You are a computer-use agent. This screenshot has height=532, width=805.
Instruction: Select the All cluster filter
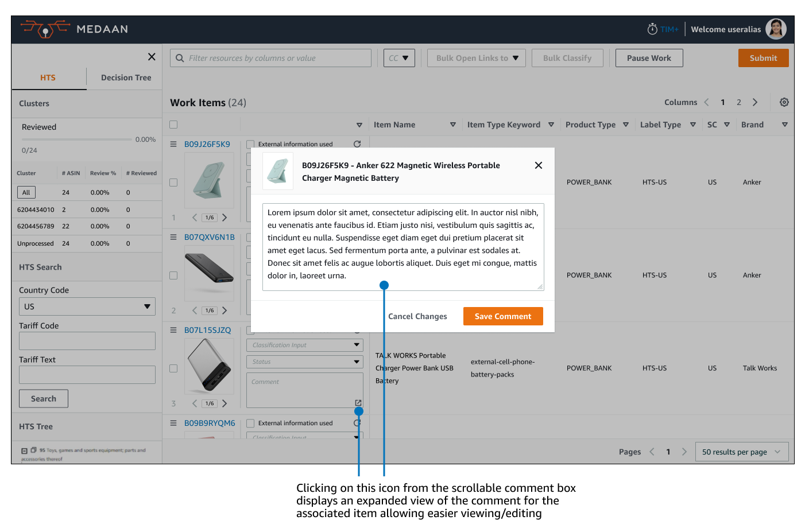pos(26,192)
